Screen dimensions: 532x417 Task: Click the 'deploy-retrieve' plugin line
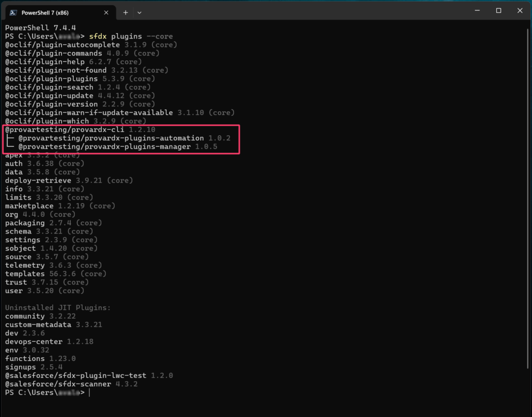point(69,180)
